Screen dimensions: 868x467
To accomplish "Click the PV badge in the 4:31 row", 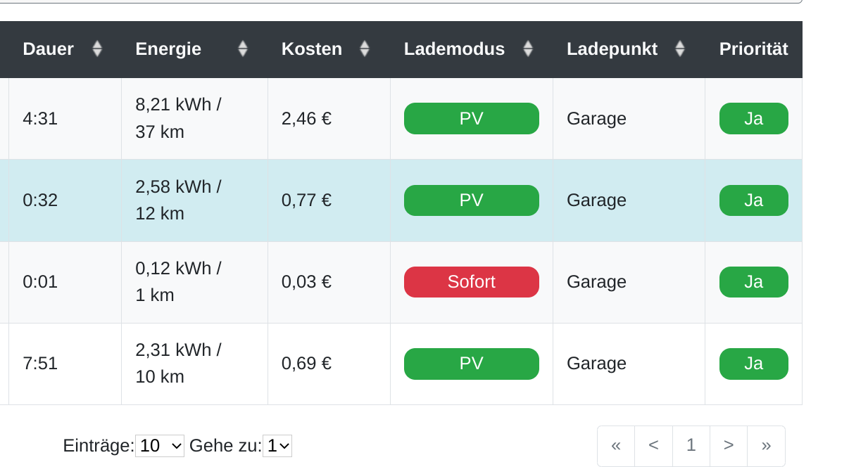I will coord(471,118).
